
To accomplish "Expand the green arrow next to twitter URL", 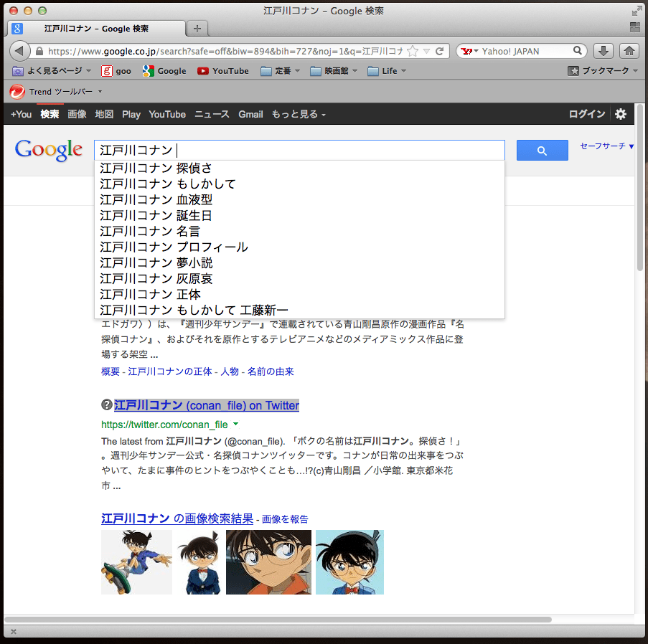I will click(235, 424).
